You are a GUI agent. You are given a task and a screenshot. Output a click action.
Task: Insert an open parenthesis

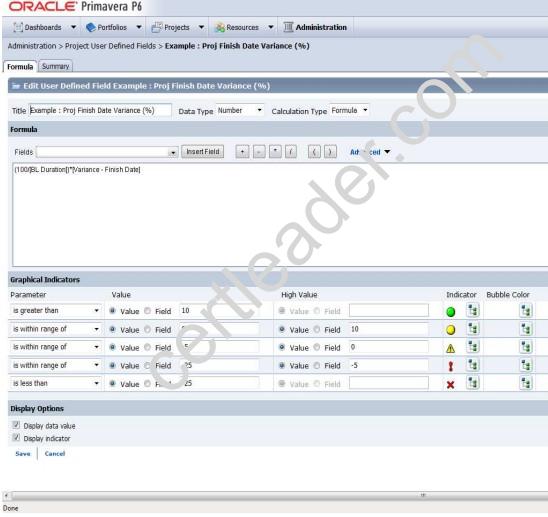click(x=314, y=152)
